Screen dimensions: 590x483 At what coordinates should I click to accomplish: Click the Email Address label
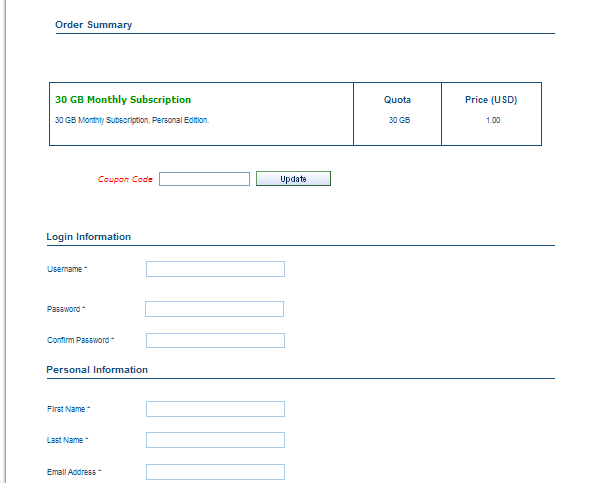point(74,472)
